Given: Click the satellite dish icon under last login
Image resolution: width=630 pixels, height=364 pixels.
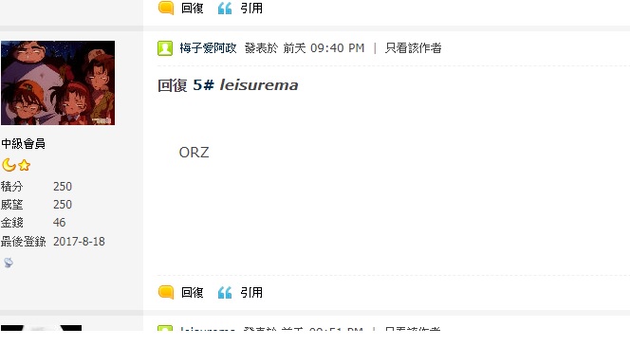Looking at the screenshot, I should 9,263.
